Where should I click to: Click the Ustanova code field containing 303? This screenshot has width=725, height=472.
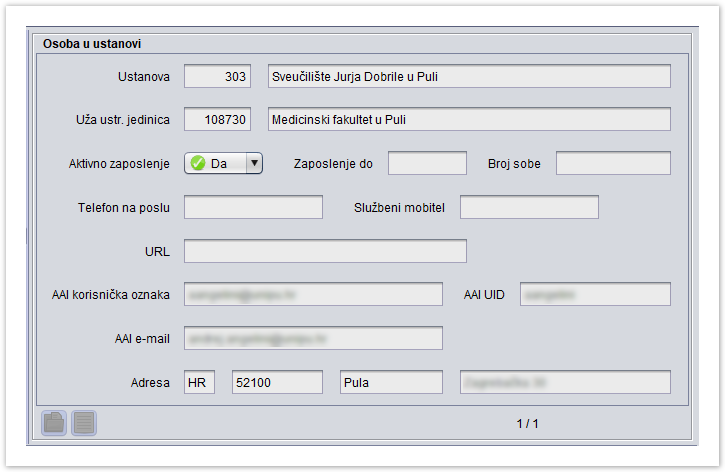click(x=217, y=77)
